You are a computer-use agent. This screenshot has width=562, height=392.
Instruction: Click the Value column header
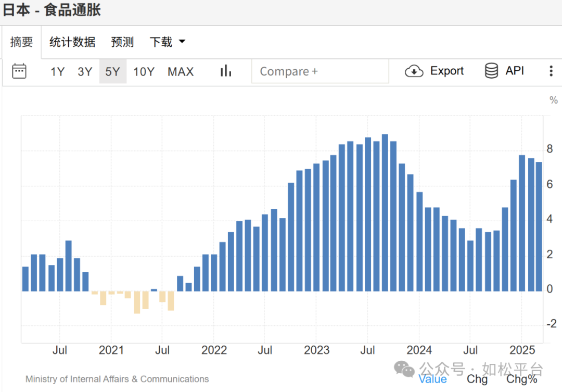coord(432,379)
